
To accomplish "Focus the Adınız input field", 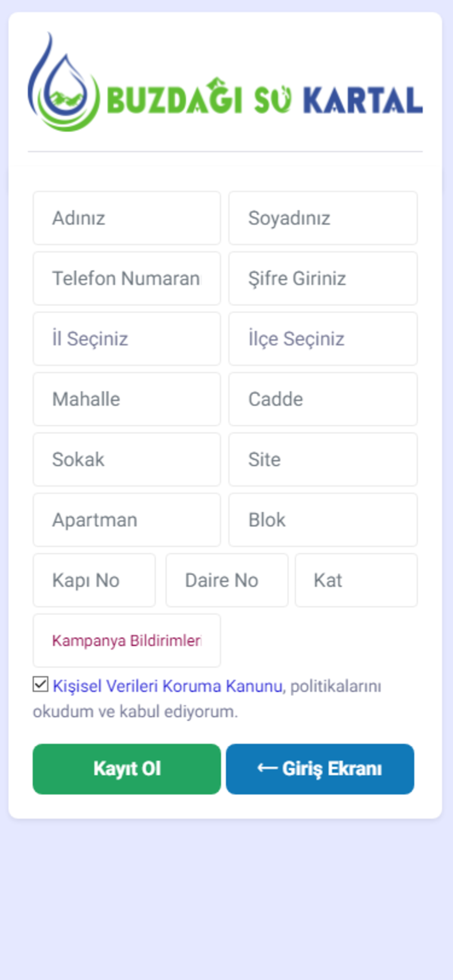I will (126, 218).
